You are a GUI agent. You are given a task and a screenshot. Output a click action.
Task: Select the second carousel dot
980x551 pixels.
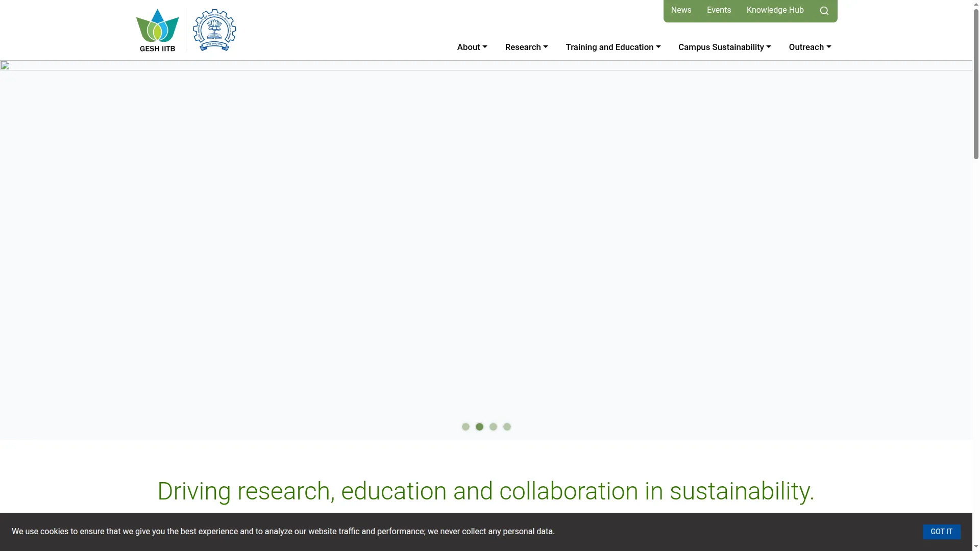[479, 427]
